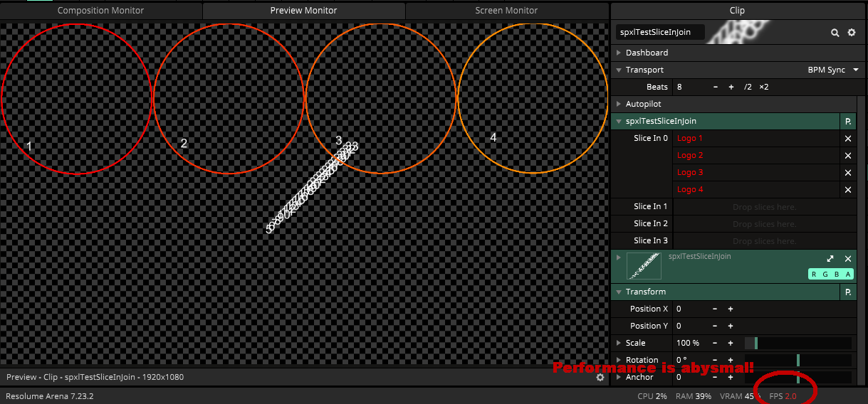Viewport: 868px width, 404px height.
Task: Double the beats with ×2
Action: pyautogui.click(x=763, y=87)
